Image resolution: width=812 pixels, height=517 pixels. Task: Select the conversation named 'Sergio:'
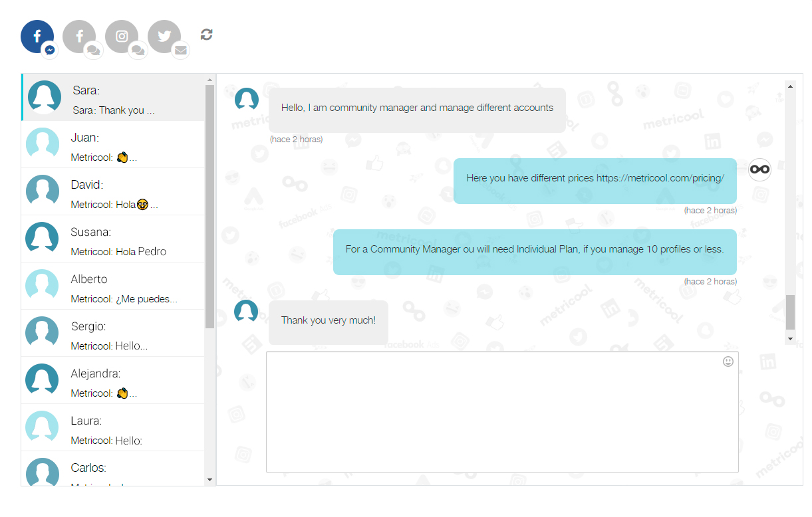[x=113, y=333]
